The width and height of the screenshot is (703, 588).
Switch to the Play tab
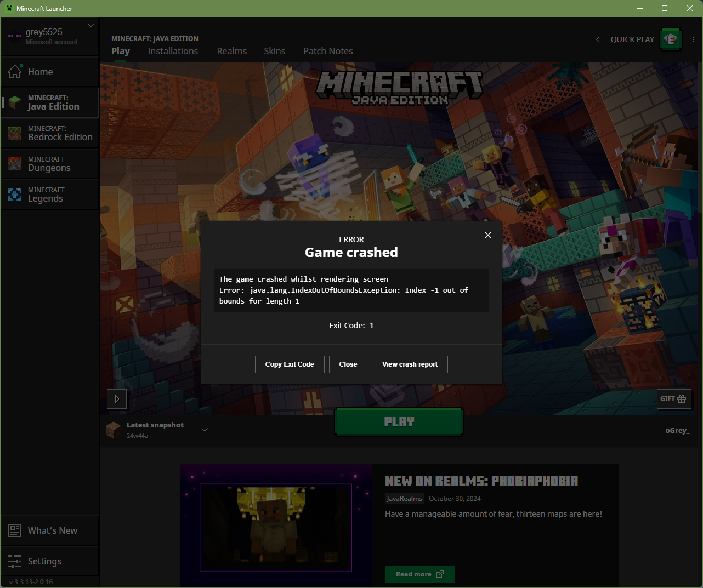tap(121, 51)
